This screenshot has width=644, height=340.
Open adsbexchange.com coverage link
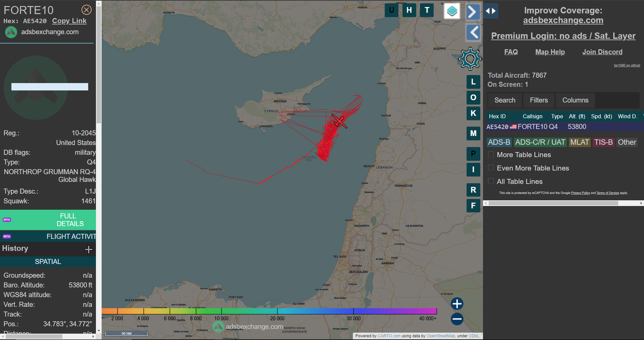pyautogui.click(x=563, y=20)
